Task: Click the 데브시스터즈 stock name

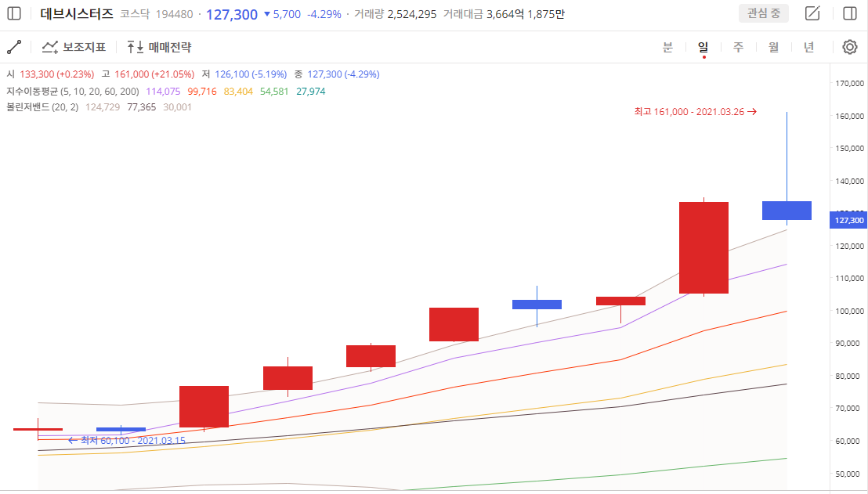Action: click(x=77, y=14)
